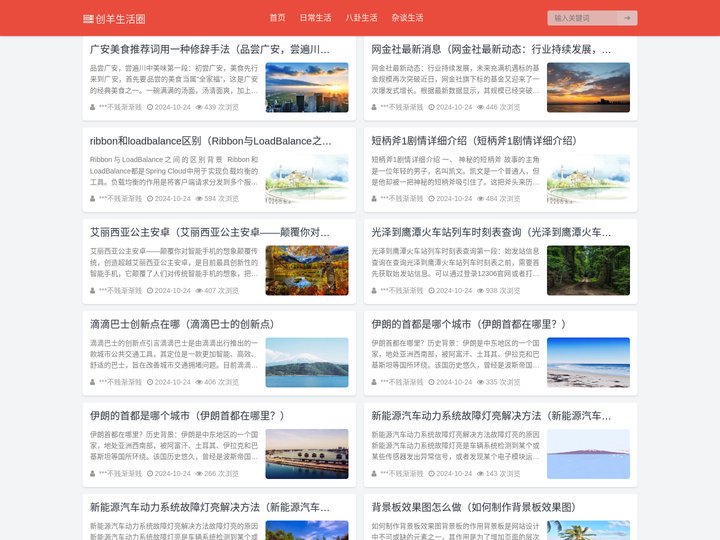Screen dimensions: 720x540
Task: Click eye views icon beside 439 次浏览
Action: click(199, 107)
